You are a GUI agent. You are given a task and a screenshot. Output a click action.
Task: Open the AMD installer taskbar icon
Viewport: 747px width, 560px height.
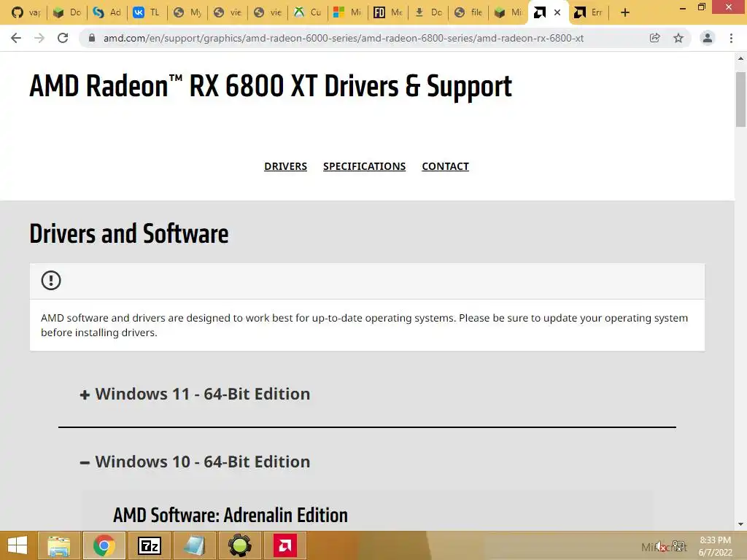pyautogui.click(x=285, y=545)
